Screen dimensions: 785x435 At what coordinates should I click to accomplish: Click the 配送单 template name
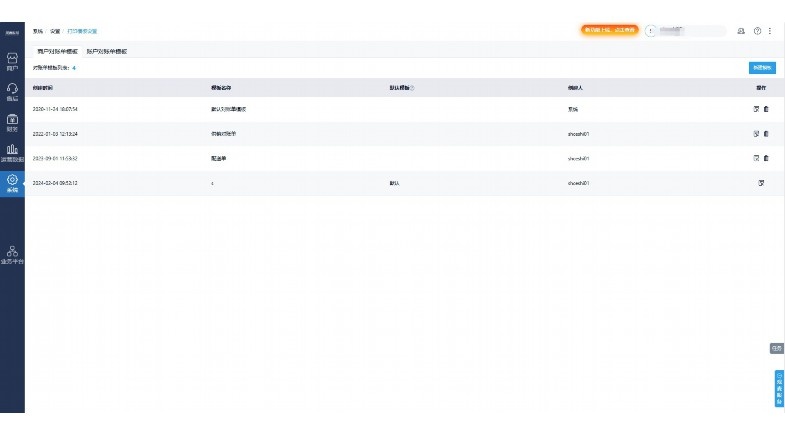pyautogui.click(x=219, y=159)
